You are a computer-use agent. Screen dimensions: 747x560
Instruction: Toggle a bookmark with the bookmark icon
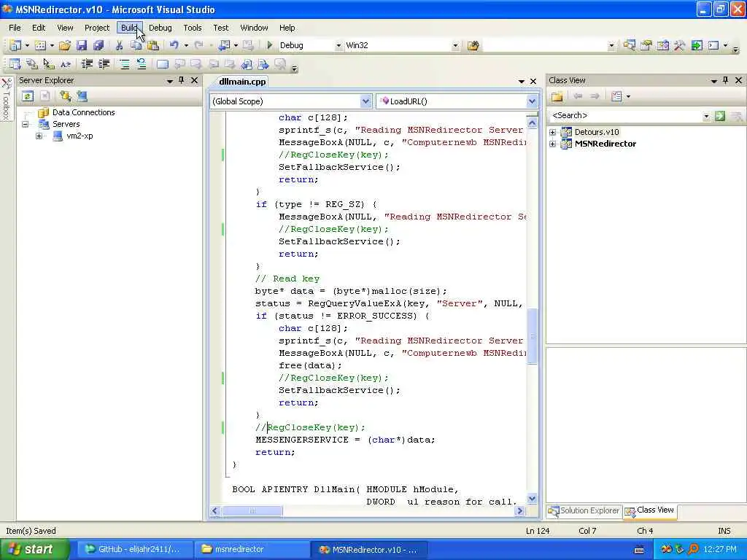tap(163, 64)
